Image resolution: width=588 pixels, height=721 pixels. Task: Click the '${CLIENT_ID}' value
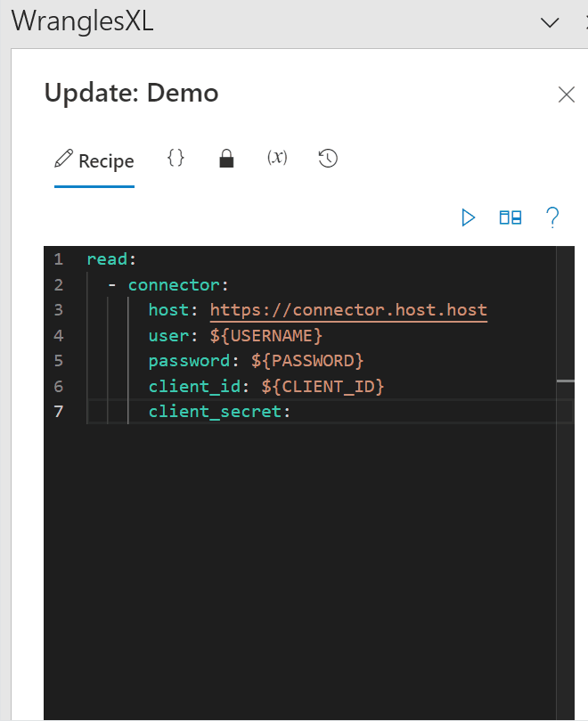(323, 387)
